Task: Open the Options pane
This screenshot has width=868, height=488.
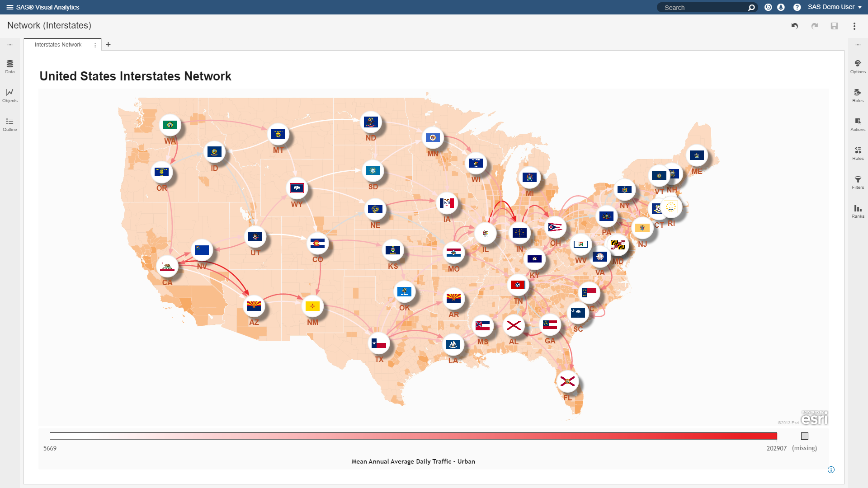Action: click(x=858, y=66)
